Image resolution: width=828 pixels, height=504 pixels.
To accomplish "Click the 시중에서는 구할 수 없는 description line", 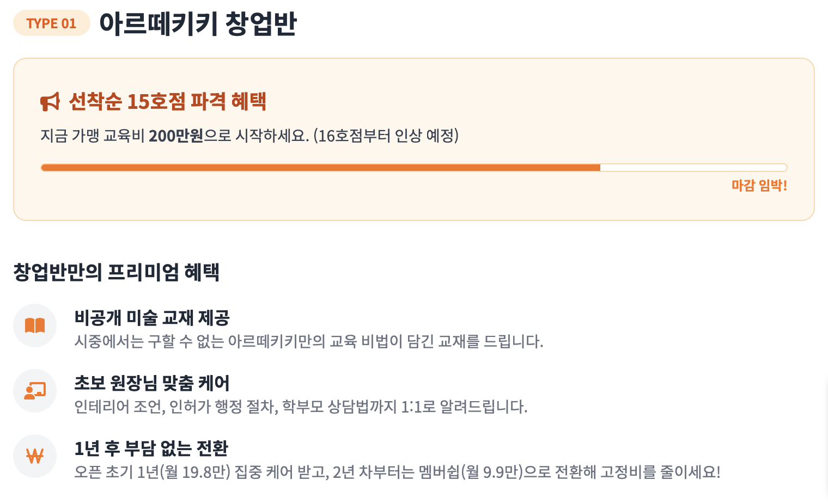I will 308,342.
